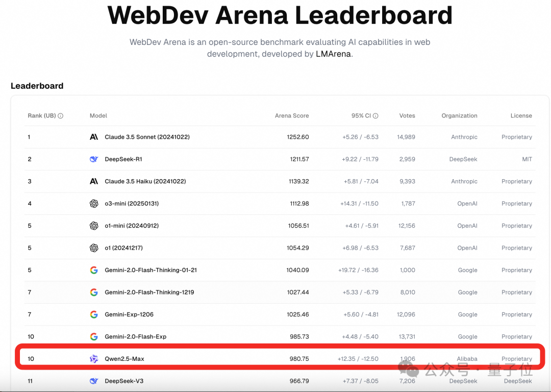Click the Google logo beside Gemini-2.0-Flash-Thinking-01-21
Viewport: 551px width, 392px height.
94,269
